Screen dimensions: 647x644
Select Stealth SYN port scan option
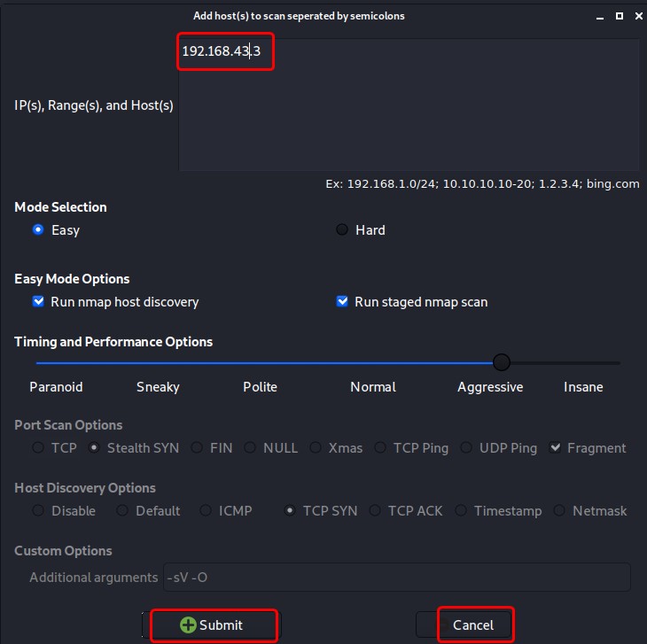(94, 447)
